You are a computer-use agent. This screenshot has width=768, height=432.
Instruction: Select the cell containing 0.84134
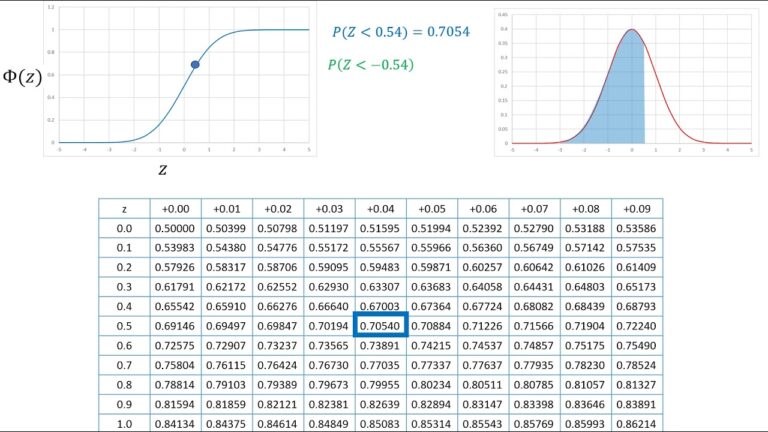point(176,422)
